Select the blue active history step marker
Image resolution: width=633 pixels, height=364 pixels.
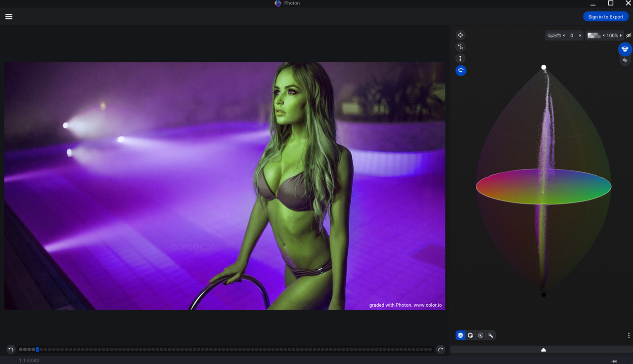tap(37, 349)
